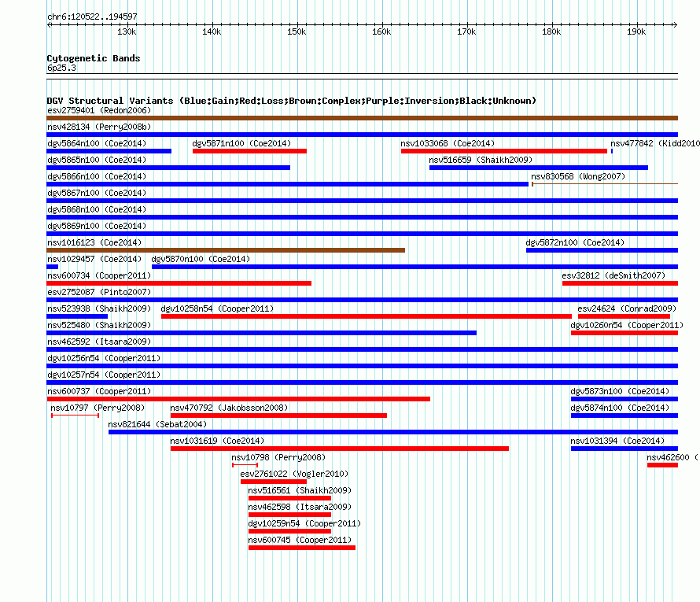Select nsv1031394 (Coe2014) label

[618, 441]
